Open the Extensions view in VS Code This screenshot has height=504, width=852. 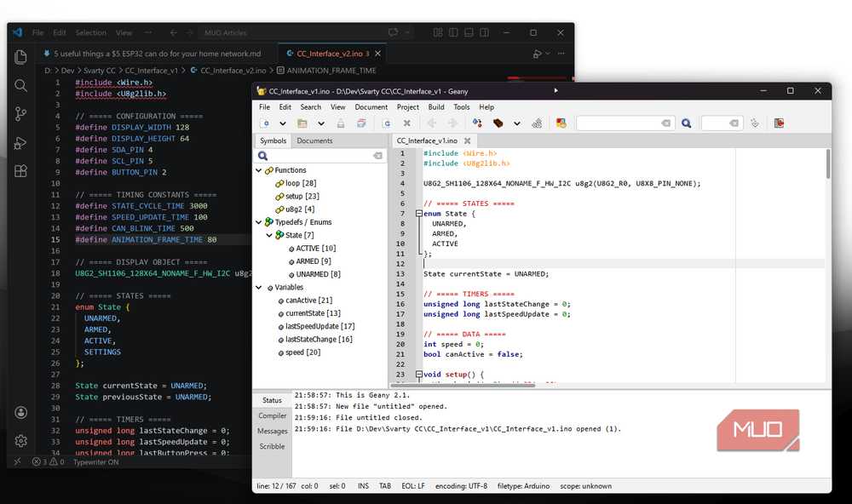20,171
